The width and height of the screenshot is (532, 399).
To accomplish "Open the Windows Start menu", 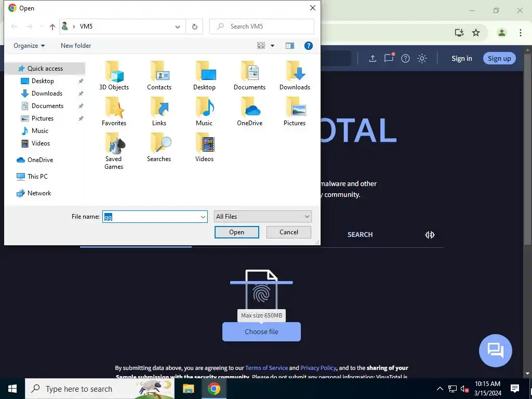I will [12, 389].
